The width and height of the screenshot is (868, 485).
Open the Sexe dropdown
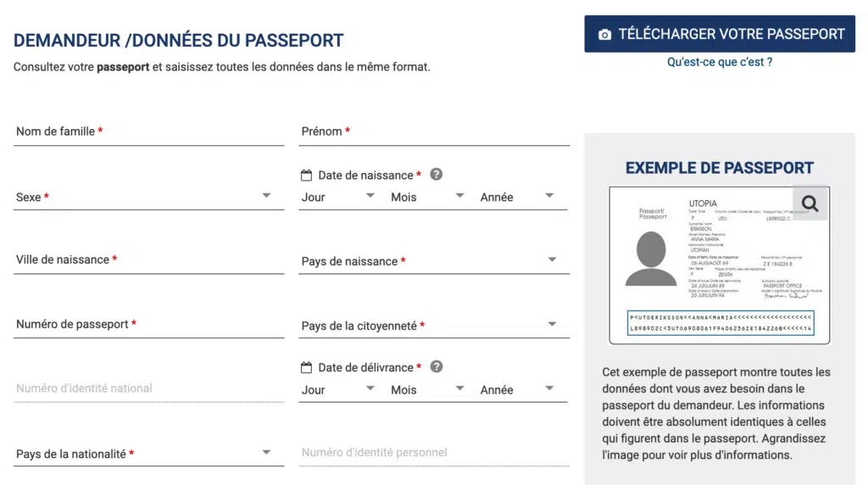pos(149,197)
